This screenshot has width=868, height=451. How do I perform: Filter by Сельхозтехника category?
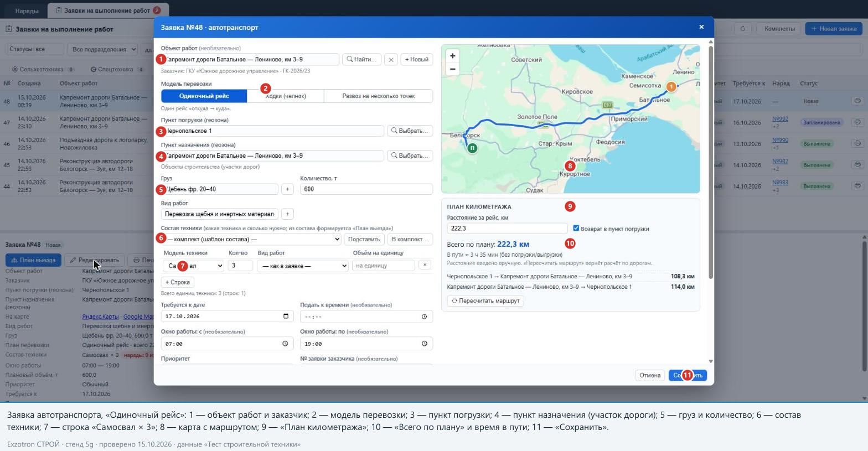click(x=43, y=70)
